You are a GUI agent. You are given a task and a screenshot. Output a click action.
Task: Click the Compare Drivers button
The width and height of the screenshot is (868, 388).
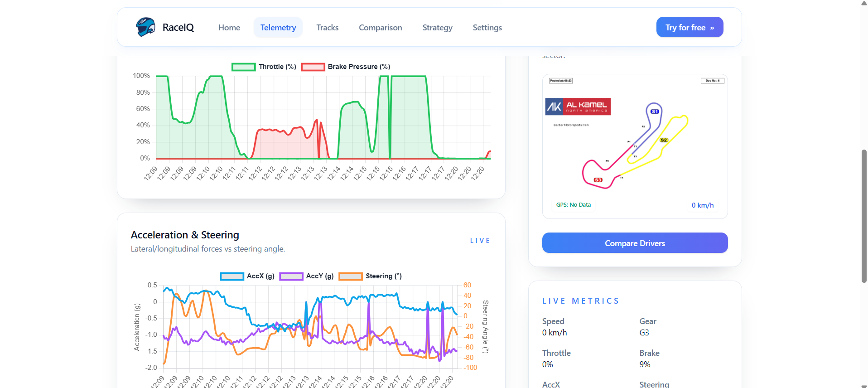pos(635,243)
